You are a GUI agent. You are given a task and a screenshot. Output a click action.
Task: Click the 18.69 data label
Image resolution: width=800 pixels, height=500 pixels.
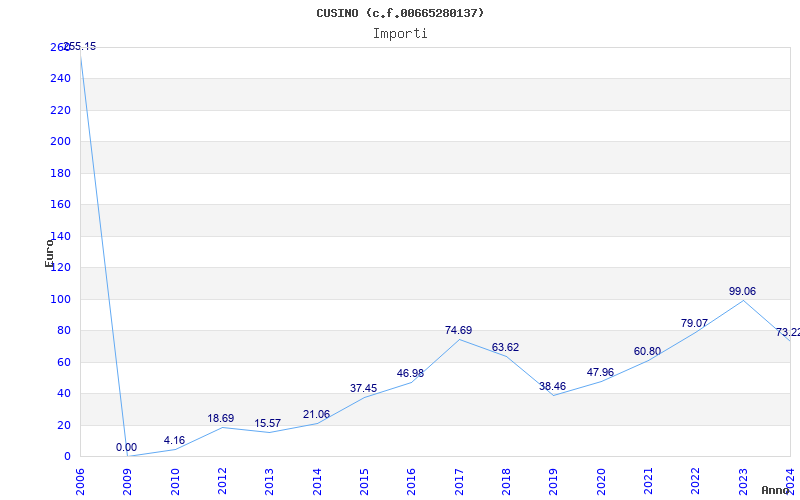pyautogui.click(x=220, y=418)
